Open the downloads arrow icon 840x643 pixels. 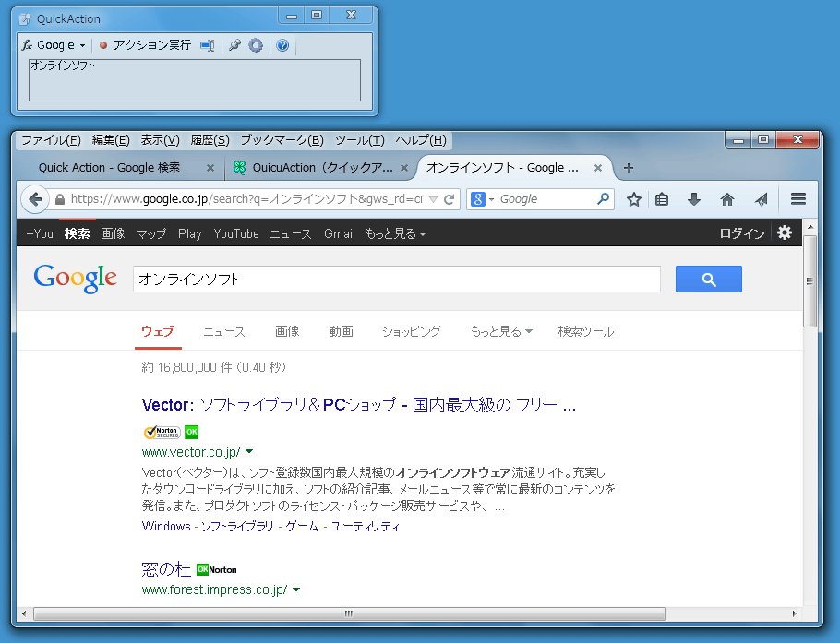[694, 199]
